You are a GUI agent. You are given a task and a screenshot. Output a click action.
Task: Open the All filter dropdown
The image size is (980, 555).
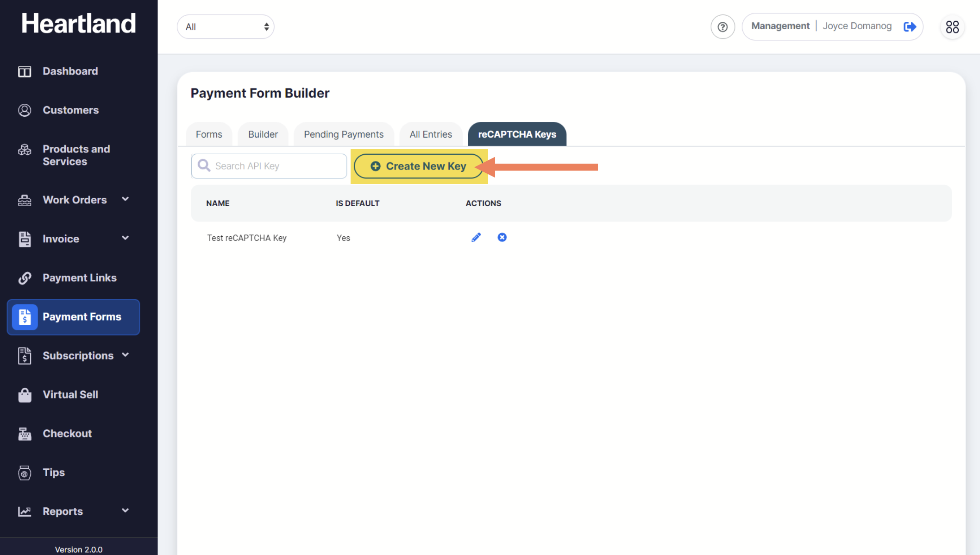226,27
